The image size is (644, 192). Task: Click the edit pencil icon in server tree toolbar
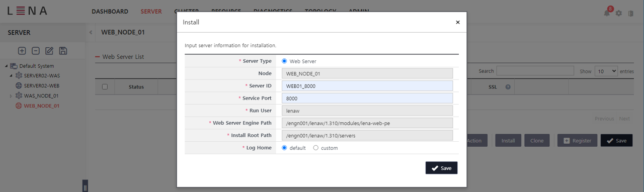[49, 51]
